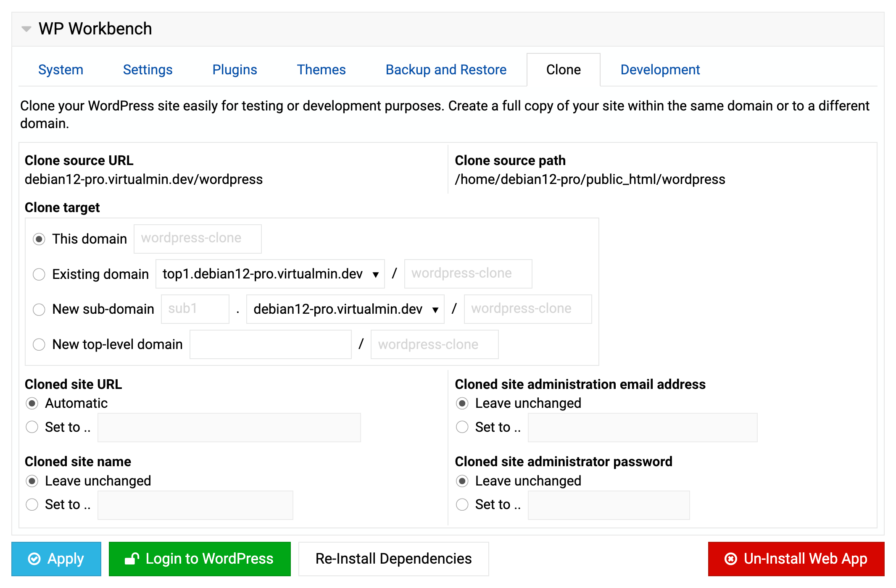Switch to Backup and Restore tab
The width and height of the screenshot is (896, 588).
click(x=446, y=70)
